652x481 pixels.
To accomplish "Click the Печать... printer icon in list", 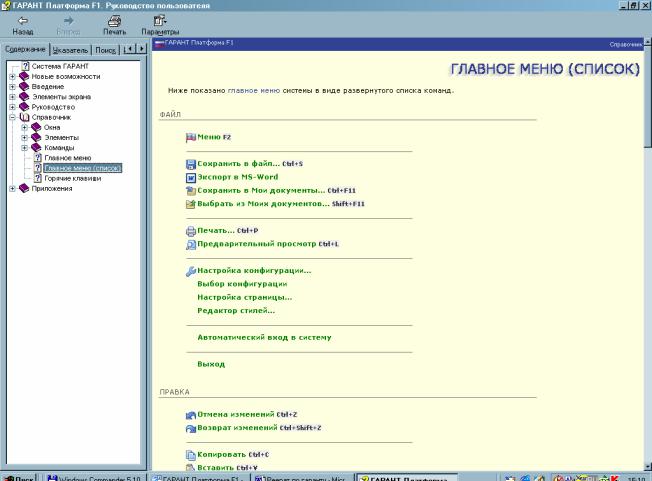I will pos(190,231).
